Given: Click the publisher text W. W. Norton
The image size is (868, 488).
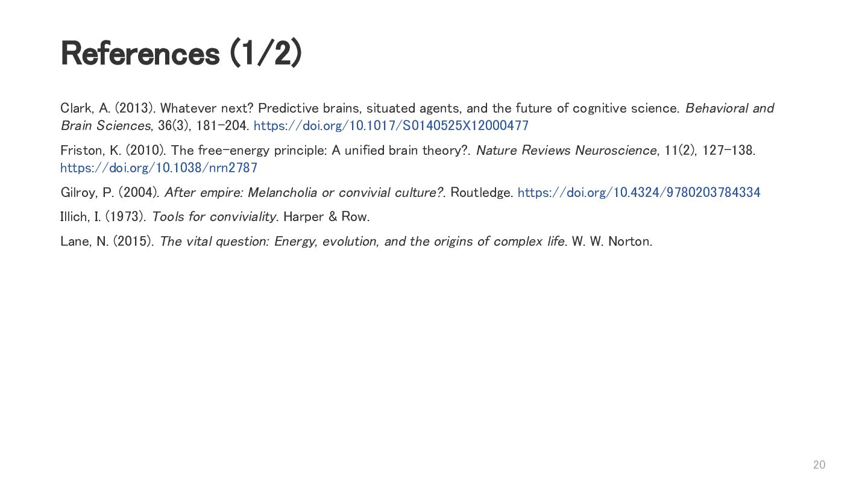Looking at the screenshot, I should (611, 242).
